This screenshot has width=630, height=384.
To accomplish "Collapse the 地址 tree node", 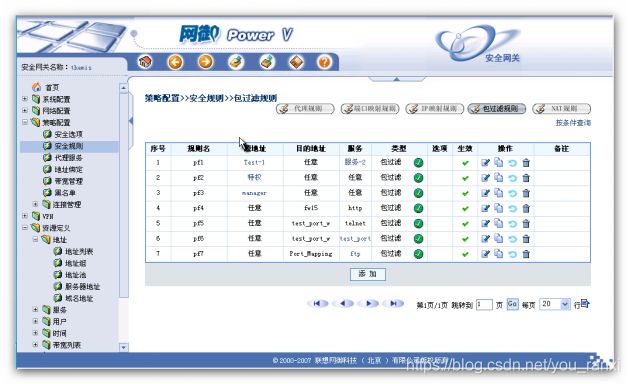I will pos(35,239).
